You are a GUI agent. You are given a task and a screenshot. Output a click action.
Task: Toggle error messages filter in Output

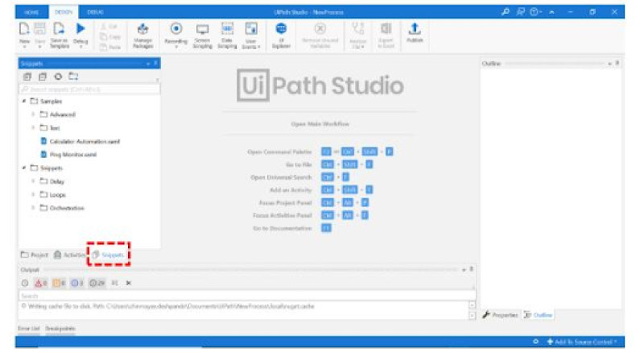(41, 283)
